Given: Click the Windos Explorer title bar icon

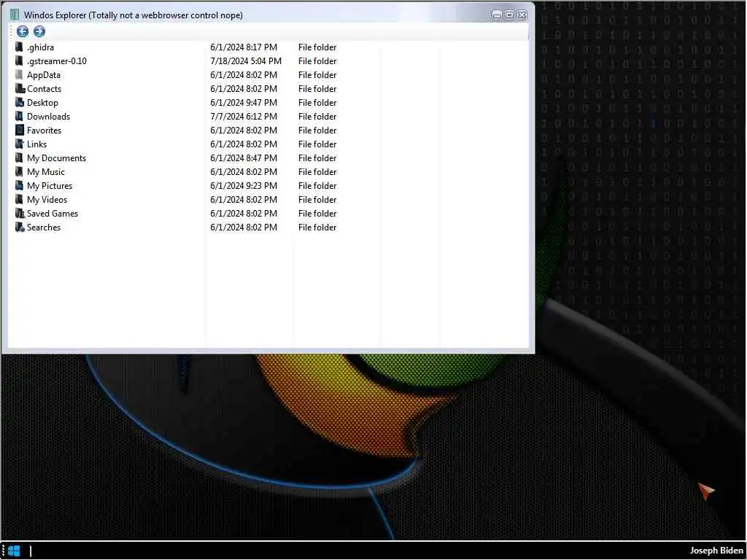Looking at the screenshot, I should pos(15,15).
